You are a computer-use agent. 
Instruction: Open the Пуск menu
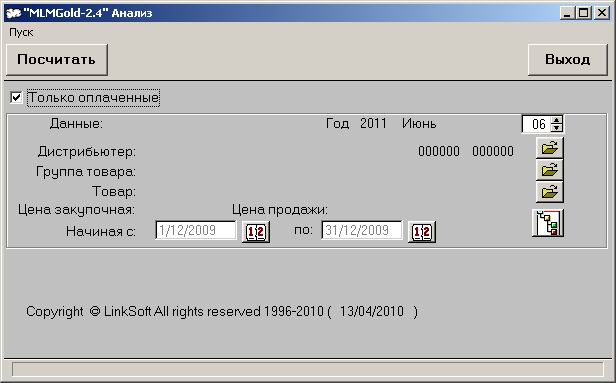(21, 32)
